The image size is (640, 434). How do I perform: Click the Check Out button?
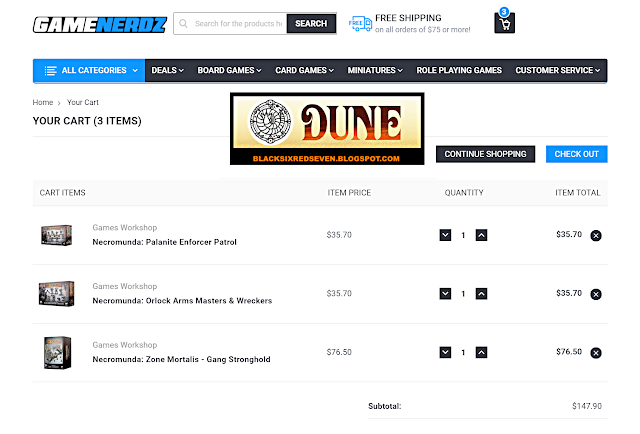pyautogui.click(x=576, y=154)
